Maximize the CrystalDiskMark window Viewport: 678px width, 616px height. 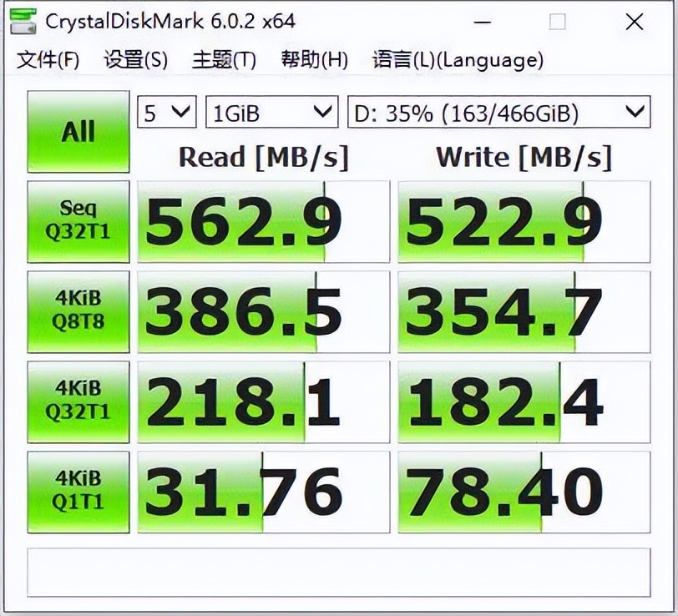[558, 22]
